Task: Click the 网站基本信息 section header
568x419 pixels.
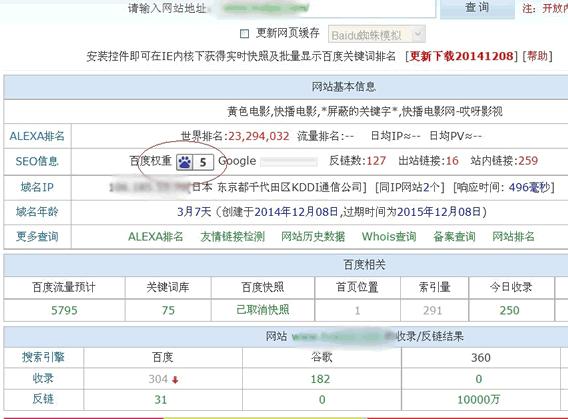Action: (x=344, y=87)
